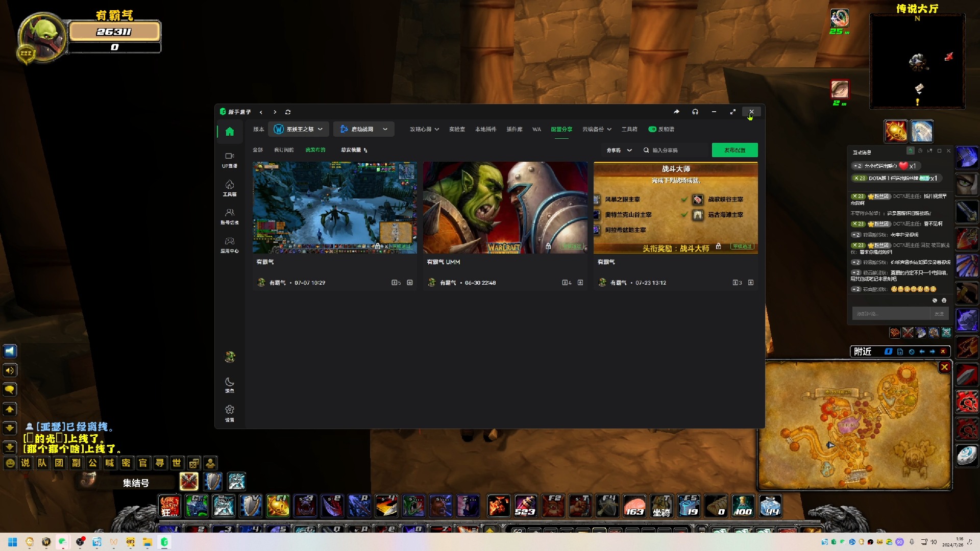Open the 工具箱 top tab
Viewport: 980px width, 551px height.
(x=629, y=130)
